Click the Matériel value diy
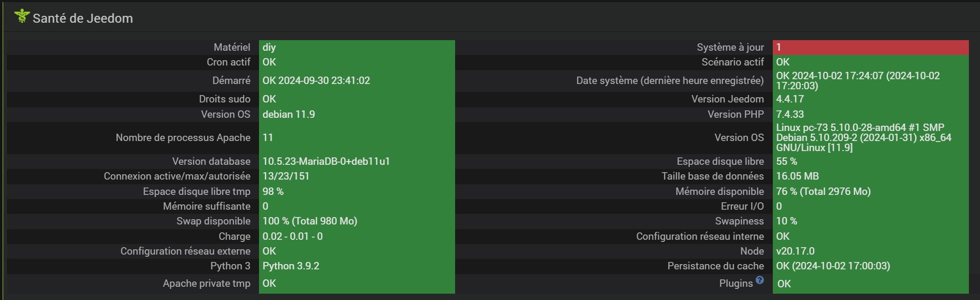 [x=270, y=48]
